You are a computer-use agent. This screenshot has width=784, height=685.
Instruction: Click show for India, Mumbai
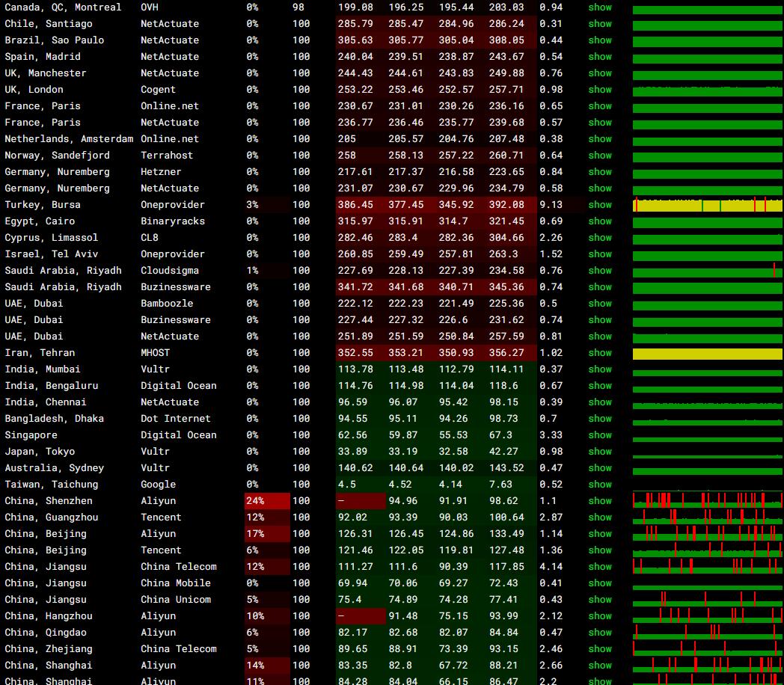click(x=599, y=369)
